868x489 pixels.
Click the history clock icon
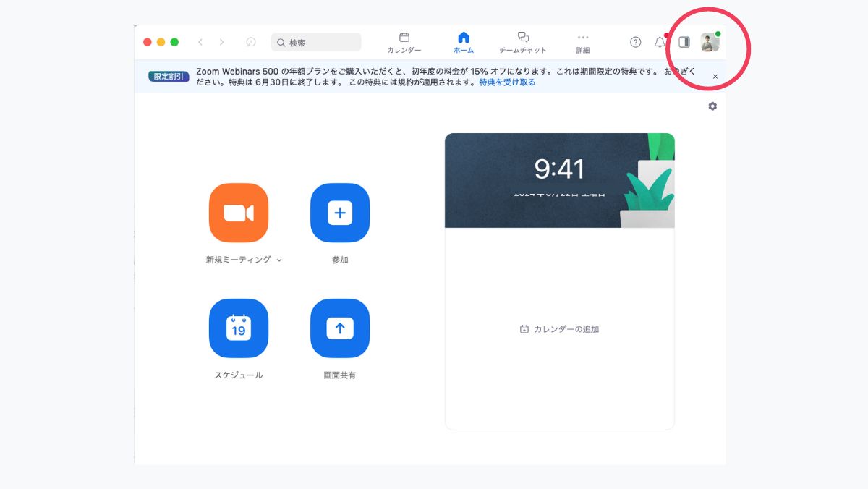click(251, 42)
